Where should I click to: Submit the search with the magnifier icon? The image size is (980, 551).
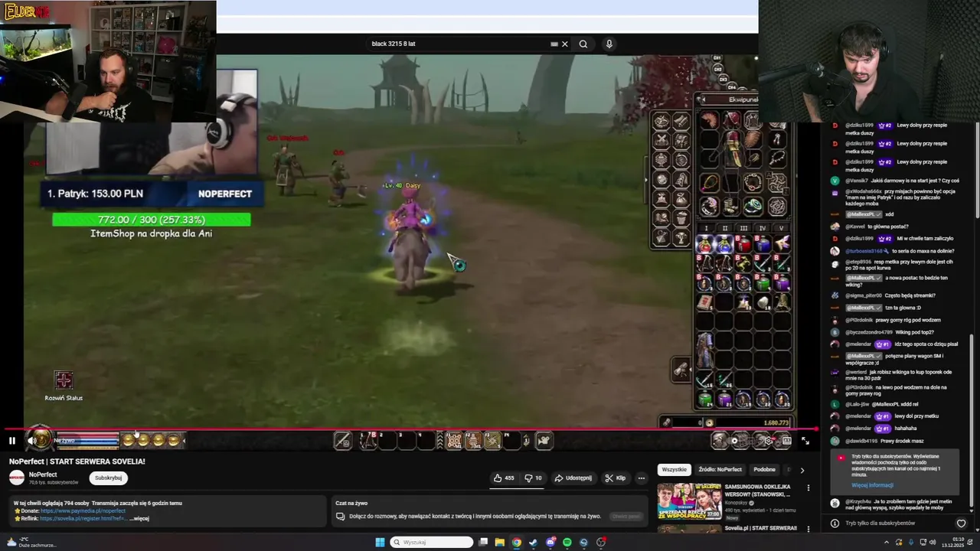point(583,44)
